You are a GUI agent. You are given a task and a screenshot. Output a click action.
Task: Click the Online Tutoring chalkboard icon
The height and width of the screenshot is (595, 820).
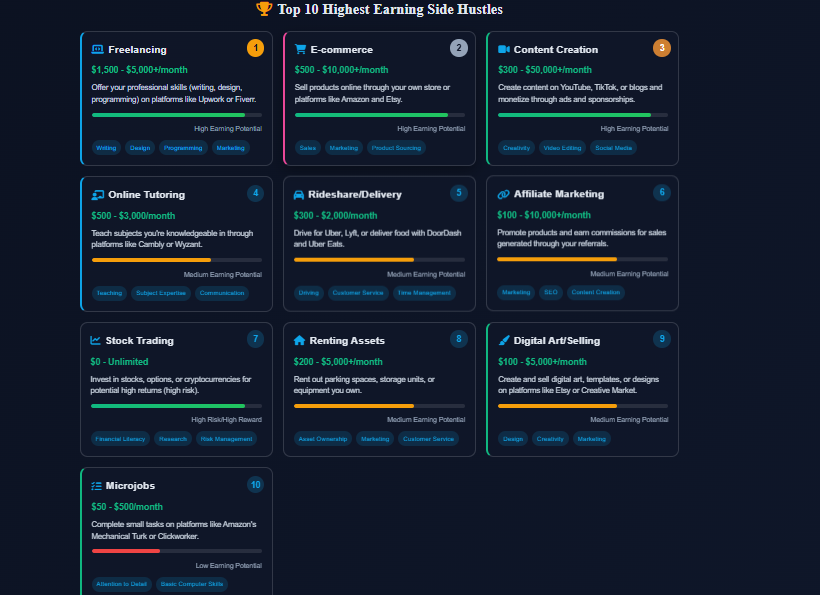tap(98, 193)
